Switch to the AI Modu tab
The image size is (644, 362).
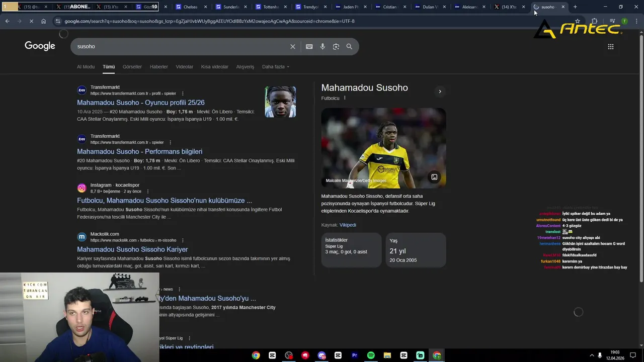click(x=86, y=67)
